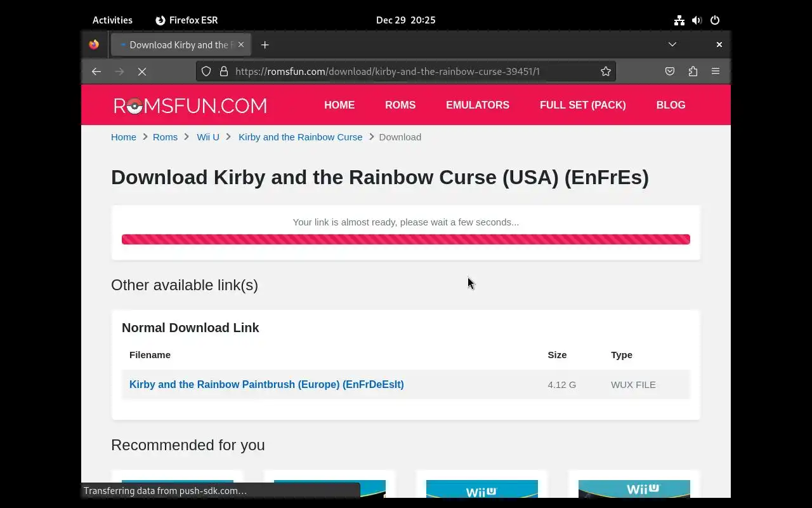Open HOME in site navigation
The height and width of the screenshot is (508, 812).
[x=339, y=105]
